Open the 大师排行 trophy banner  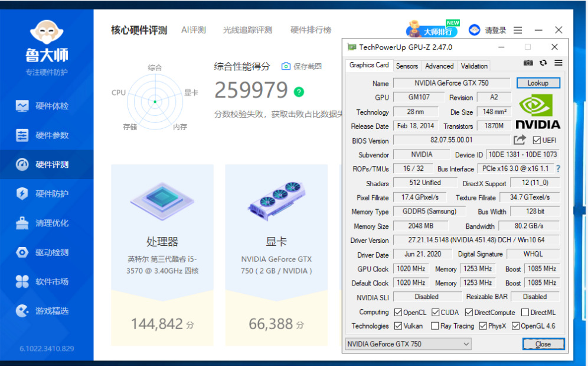[x=433, y=30]
